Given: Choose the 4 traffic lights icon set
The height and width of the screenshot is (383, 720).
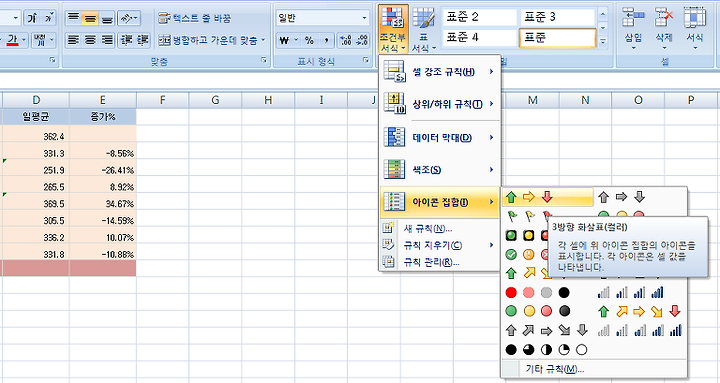Looking at the screenshot, I should 537,311.
